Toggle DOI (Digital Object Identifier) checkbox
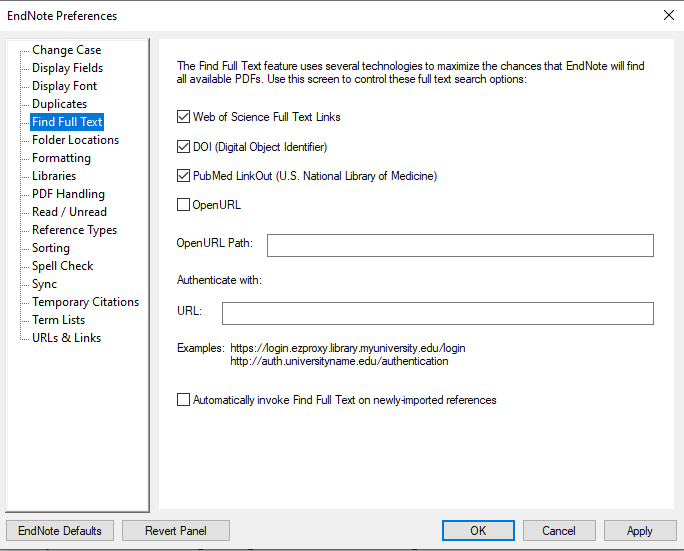Viewport: 684px width, 551px height. point(183,147)
